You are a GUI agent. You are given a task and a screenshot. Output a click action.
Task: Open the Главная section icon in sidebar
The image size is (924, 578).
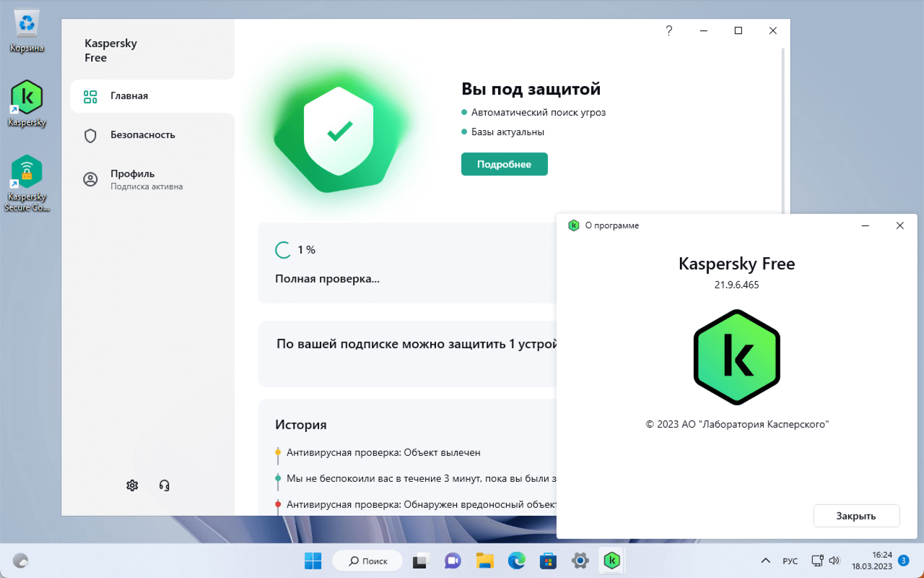pos(90,96)
